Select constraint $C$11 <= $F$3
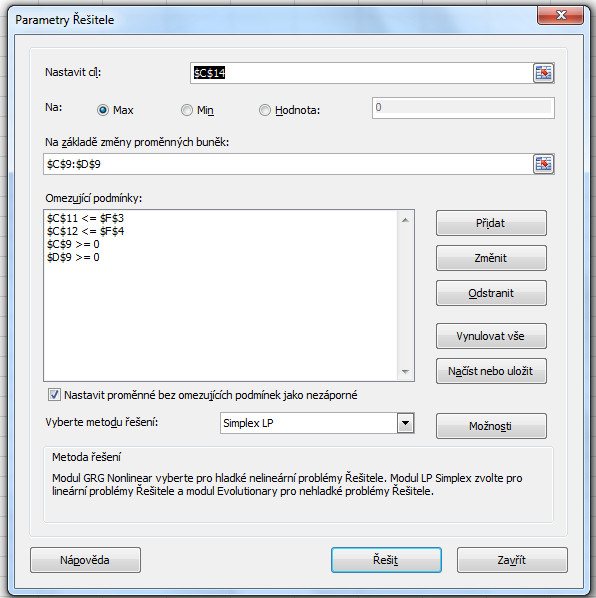 (x=85, y=218)
